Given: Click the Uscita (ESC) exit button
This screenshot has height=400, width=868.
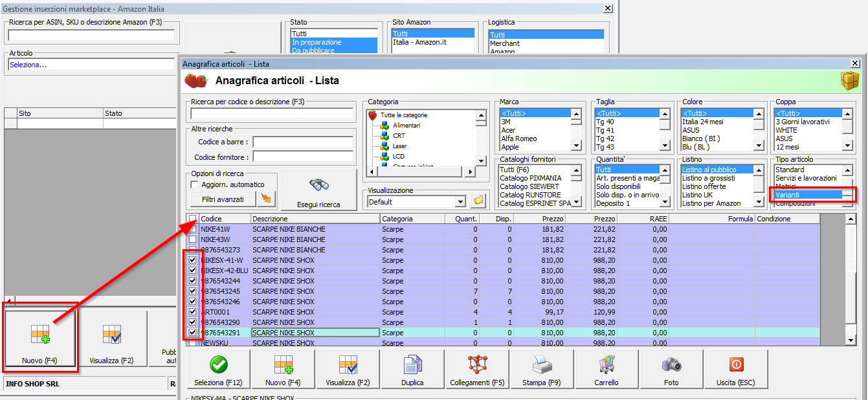Looking at the screenshot, I should coord(736,370).
